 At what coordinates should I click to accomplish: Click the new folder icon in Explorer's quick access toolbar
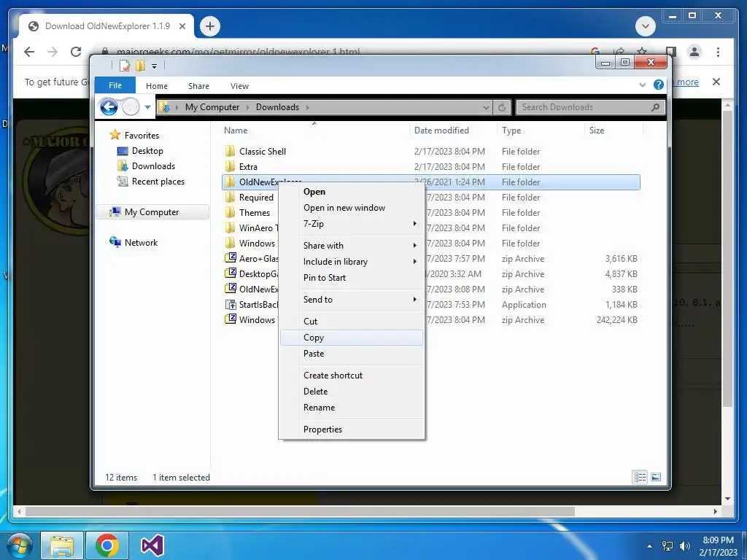click(x=140, y=66)
